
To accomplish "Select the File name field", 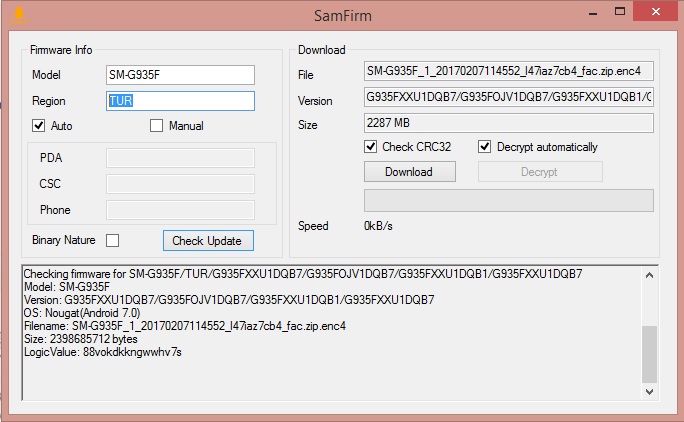I will [x=509, y=71].
